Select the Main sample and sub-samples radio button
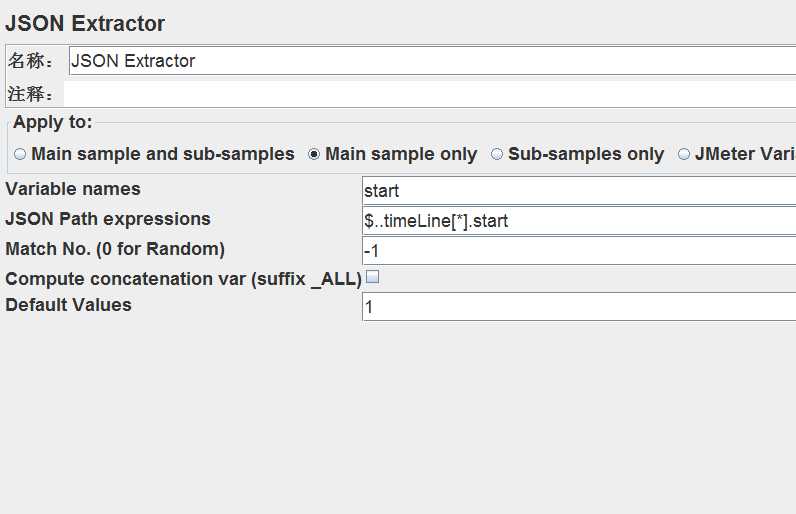 point(20,154)
